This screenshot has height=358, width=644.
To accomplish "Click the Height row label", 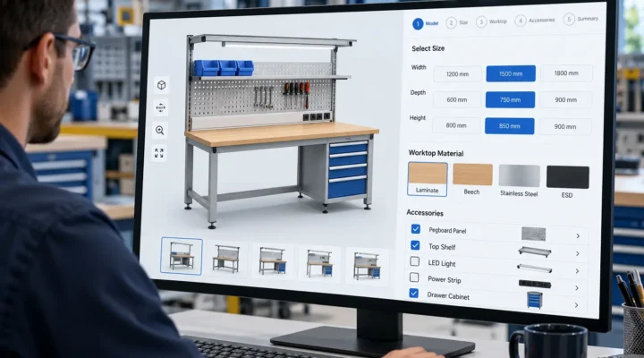I will click(x=418, y=118).
